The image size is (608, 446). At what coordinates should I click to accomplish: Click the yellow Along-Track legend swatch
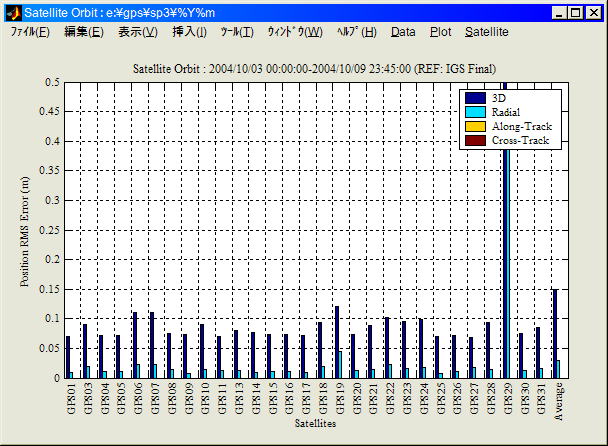click(x=476, y=126)
